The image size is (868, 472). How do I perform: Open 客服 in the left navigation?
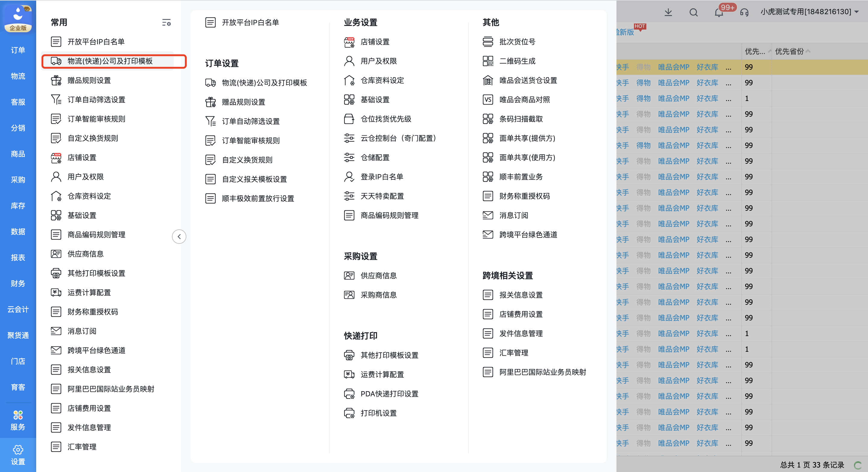[x=18, y=102]
